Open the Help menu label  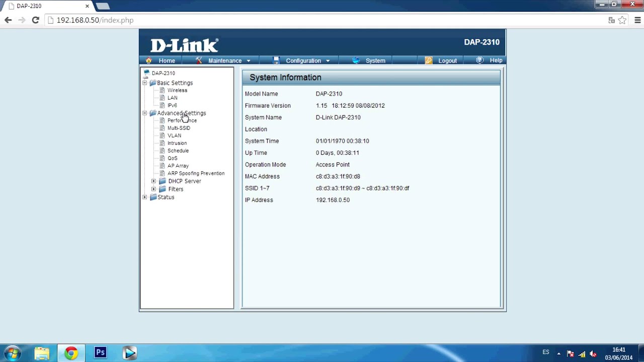click(x=496, y=60)
